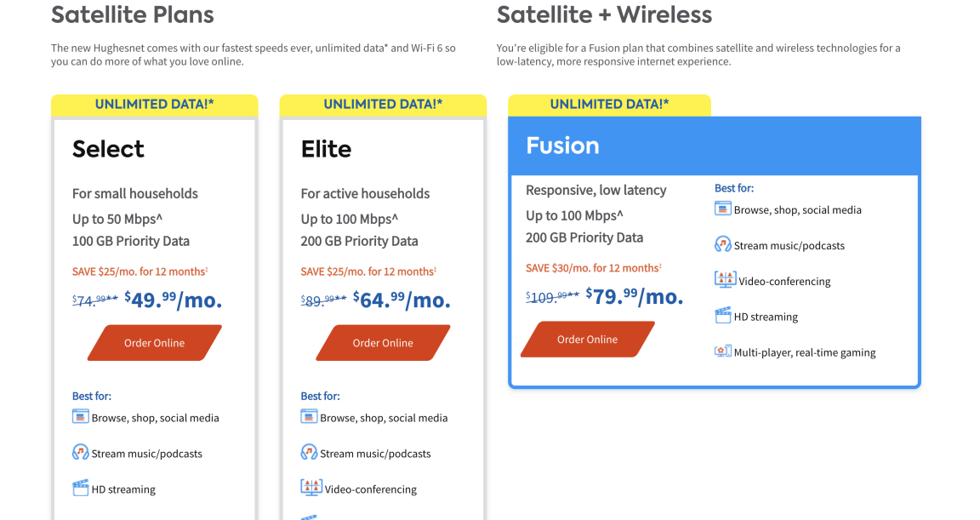Click the video-conferencing icon in Fusion plan

coord(725,279)
